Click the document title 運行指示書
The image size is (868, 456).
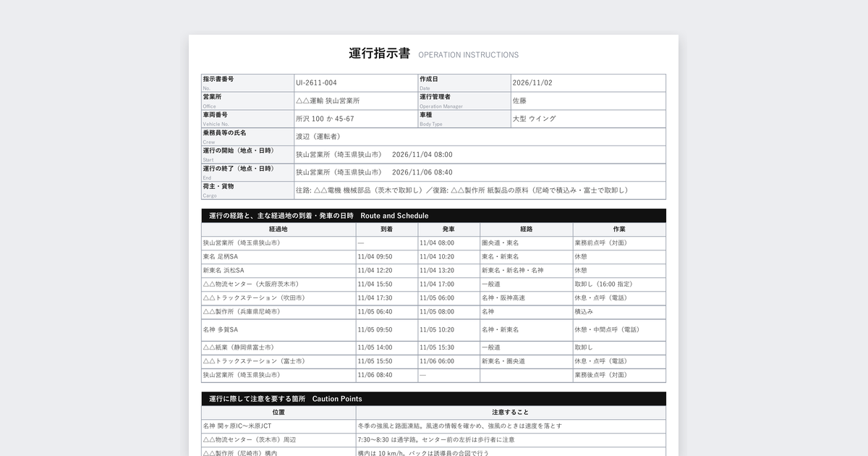[x=380, y=54]
